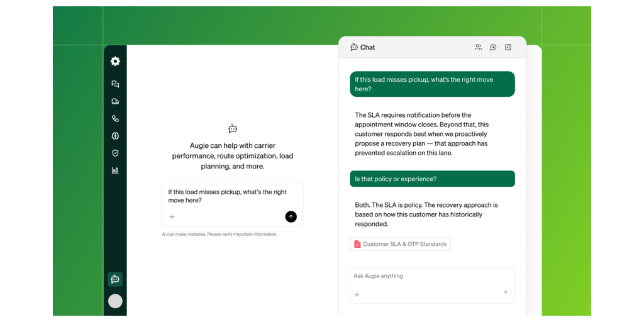Click the plus icon in chat panel input
644x322 pixels.
pos(357,294)
